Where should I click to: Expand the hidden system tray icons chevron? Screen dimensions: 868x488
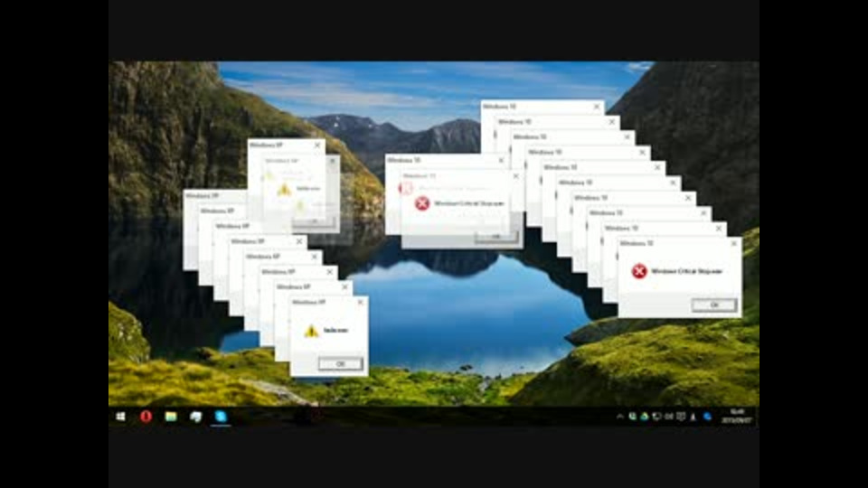[620, 417]
